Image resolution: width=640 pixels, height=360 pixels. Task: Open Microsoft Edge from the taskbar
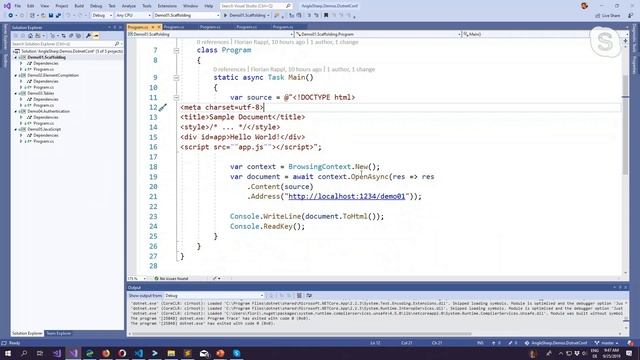pos(90,353)
